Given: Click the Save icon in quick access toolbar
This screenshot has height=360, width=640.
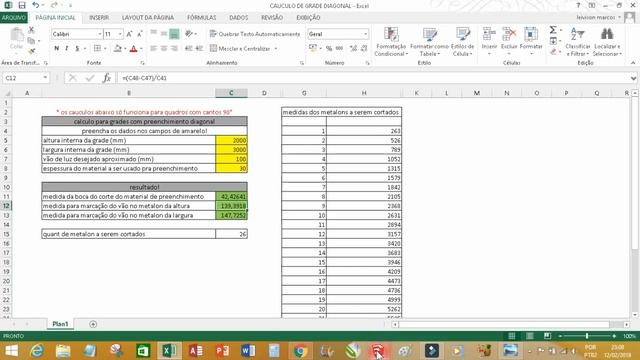Looking at the screenshot, I should point(22,5).
